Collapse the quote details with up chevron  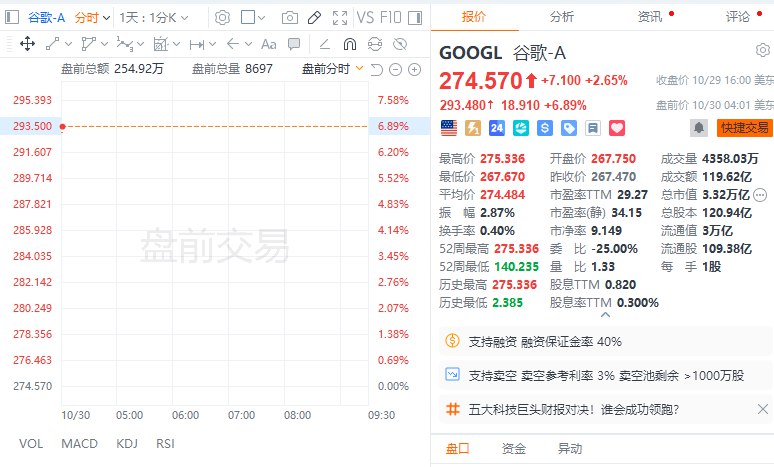(606, 314)
